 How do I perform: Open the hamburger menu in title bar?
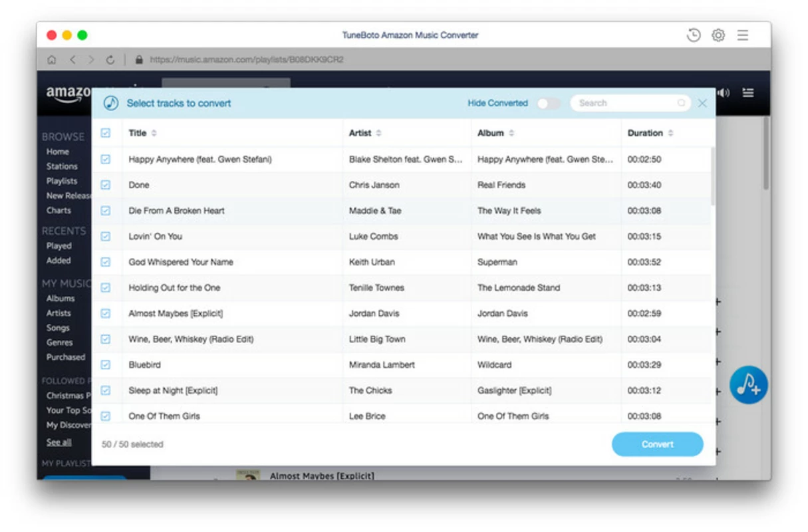743,35
